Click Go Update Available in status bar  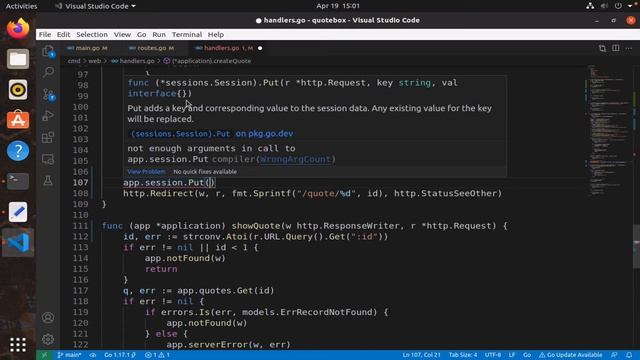point(570,355)
